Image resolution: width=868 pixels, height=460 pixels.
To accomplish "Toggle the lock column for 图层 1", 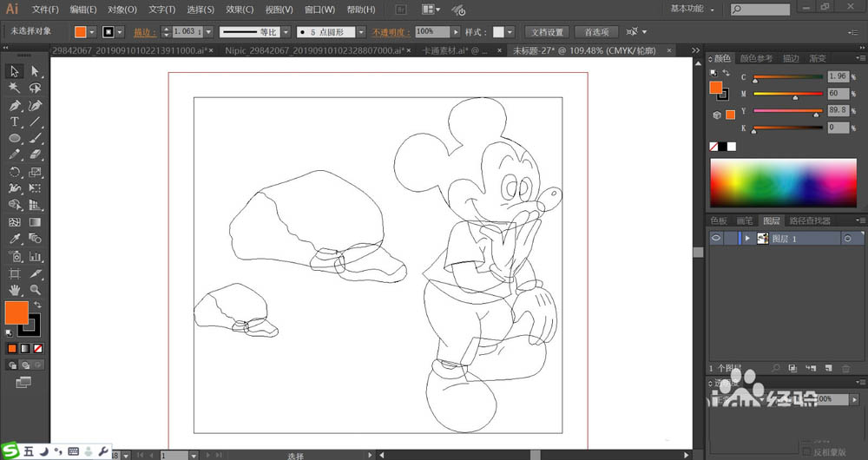I will 731,238.
